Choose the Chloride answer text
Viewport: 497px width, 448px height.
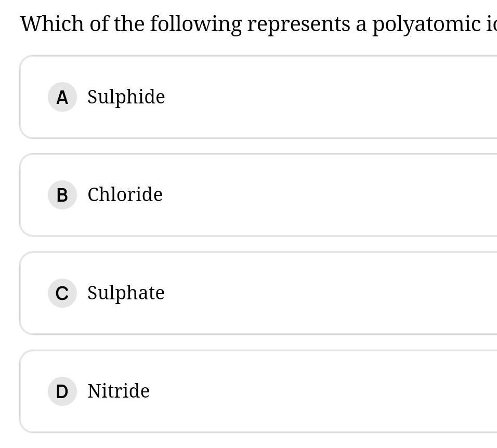pos(125,195)
